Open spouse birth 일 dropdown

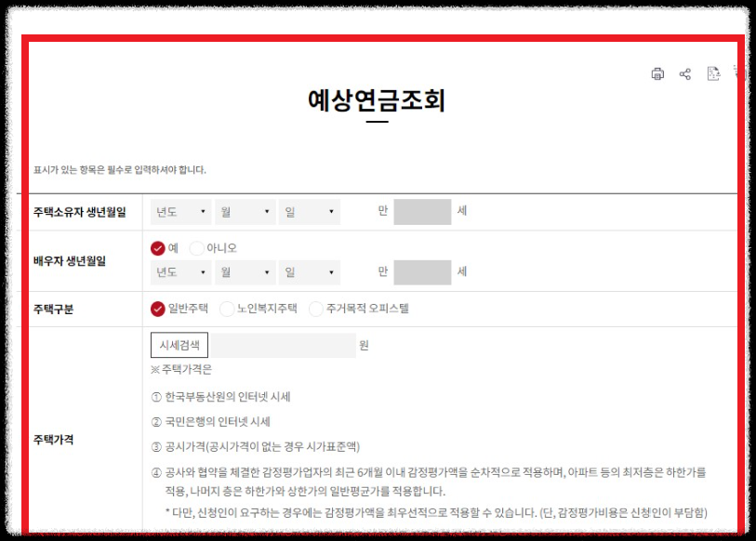coord(310,272)
